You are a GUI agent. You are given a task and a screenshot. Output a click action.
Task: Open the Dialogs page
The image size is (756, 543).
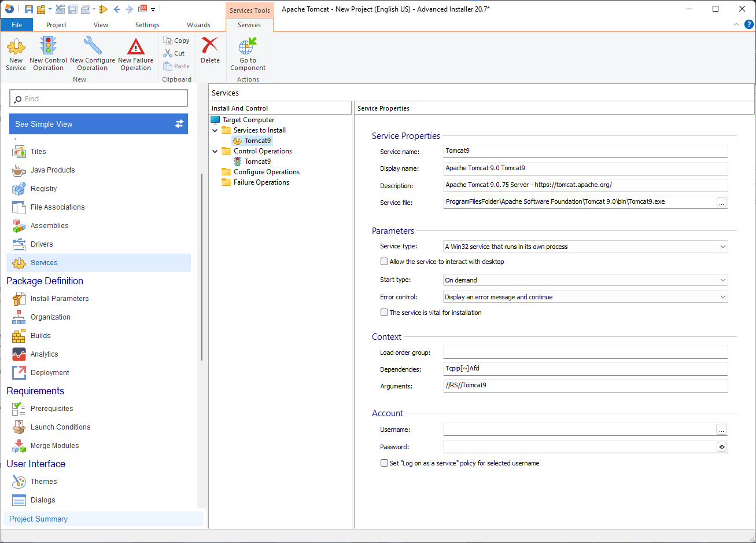point(43,500)
